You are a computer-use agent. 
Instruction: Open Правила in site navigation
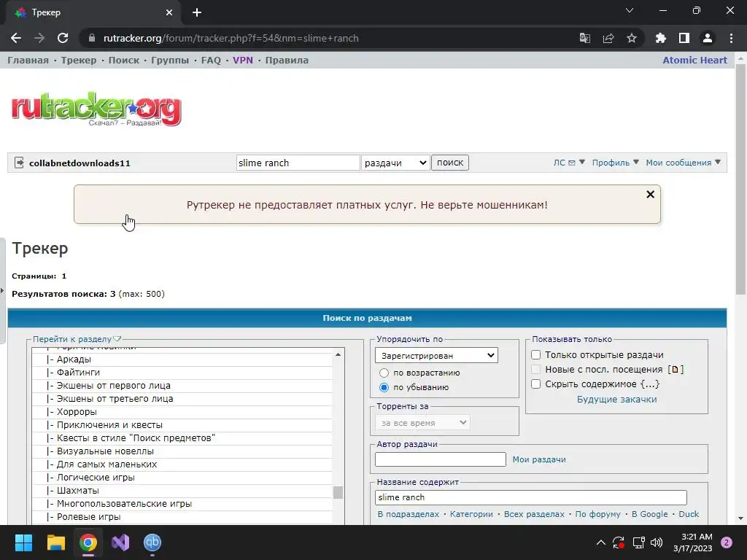(287, 60)
